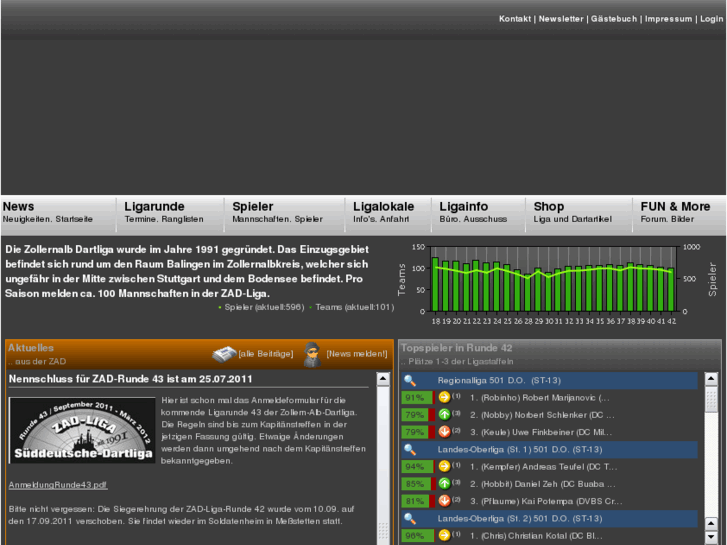Click the newspaper icon beside alle Beiträge
This screenshot has width=727, height=545.
coord(224,354)
